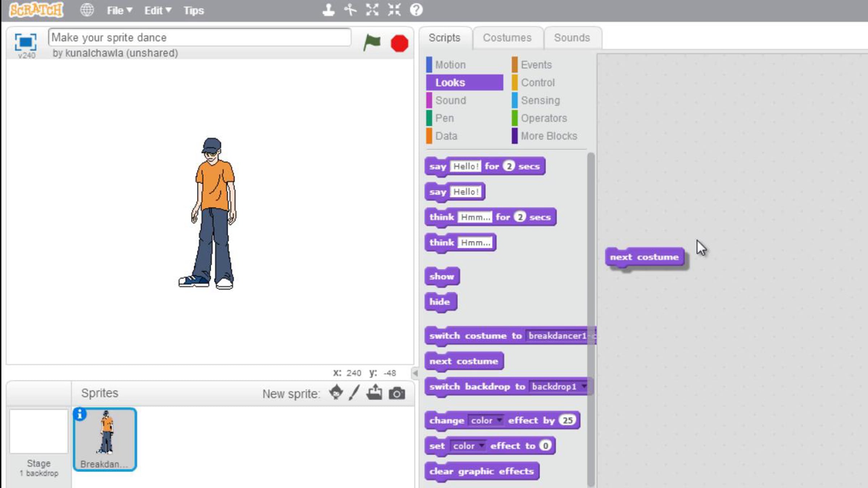Select the Grow sprite tool
This screenshot has width=868, height=488.
pyautogui.click(x=372, y=10)
